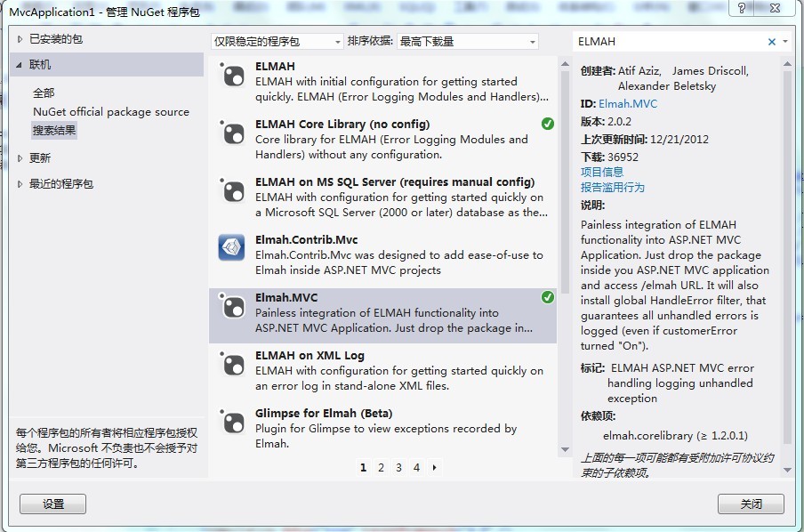Go to results page 3
This screenshot has width=804, height=532.
(x=399, y=467)
